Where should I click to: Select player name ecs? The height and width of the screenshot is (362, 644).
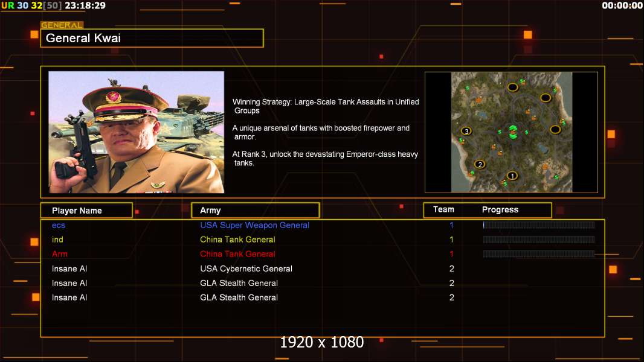[59, 225]
